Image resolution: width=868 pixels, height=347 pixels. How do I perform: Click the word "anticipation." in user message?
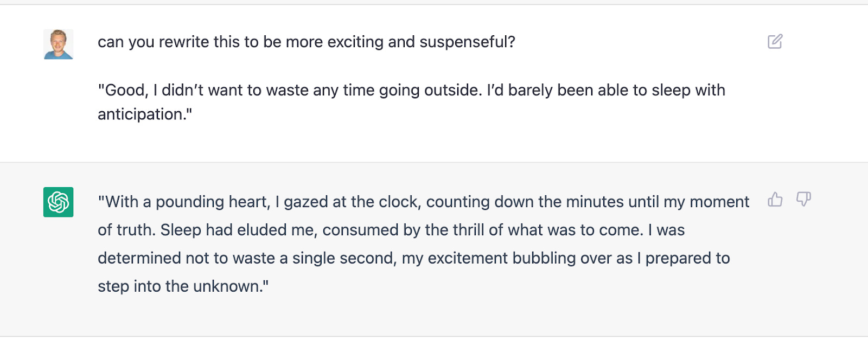[x=143, y=114]
